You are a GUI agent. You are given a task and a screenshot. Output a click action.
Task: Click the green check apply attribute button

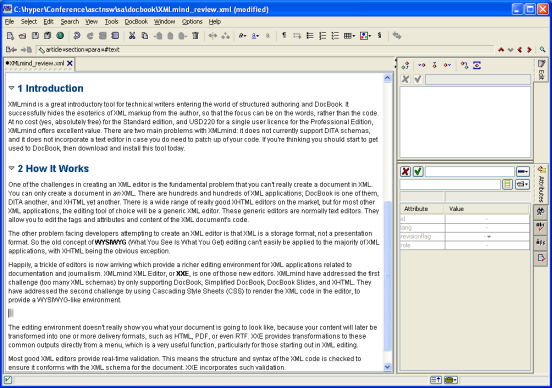tap(418, 171)
